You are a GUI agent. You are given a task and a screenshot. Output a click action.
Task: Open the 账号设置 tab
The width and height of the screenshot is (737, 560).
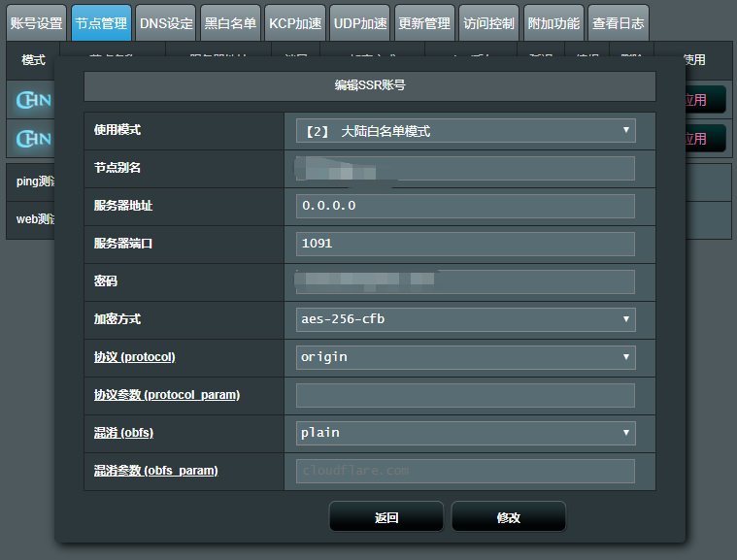point(36,23)
